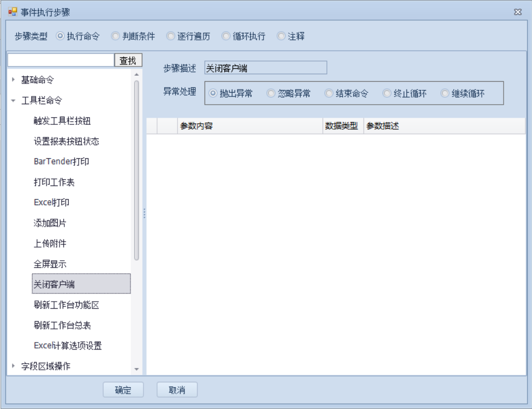Image resolution: width=532 pixels, height=409 pixels.
Task: Select the BarTender打印 command
Action: [x=61, y=162]
